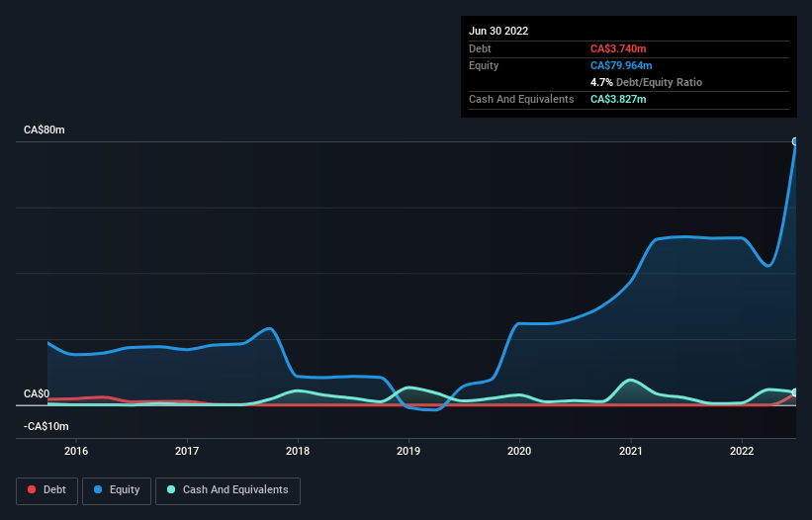Viewport: 812px width, 520px height.
Task: Click the blue Equity data point marker
Action: click(x=795, y=141)
